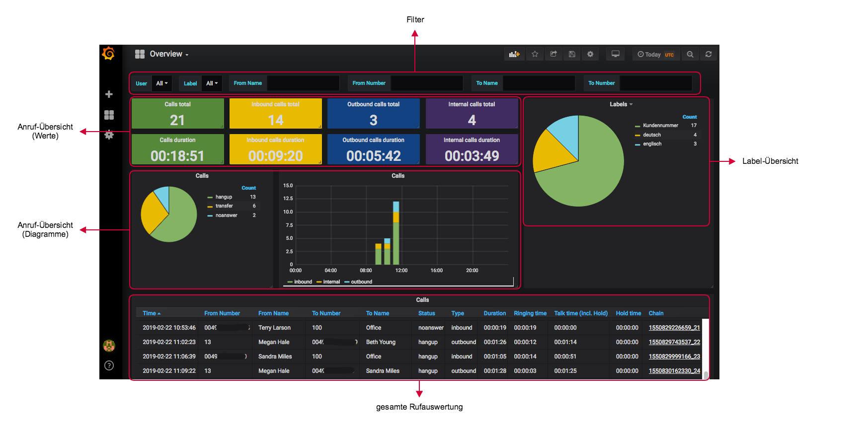Click the Outbound calls total panel
The width and height of the screenshot is (868, 427).
tap(373, 113)
